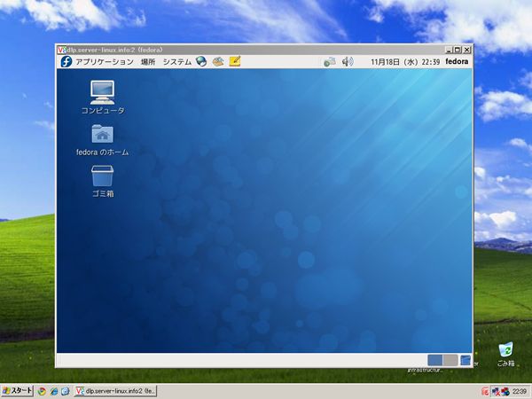
Task: Open the アプリケーション menu
Action: (104, 62)
